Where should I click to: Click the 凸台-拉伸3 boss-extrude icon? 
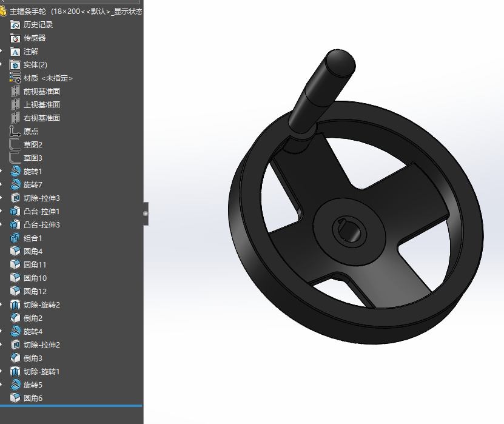pyautogui.click(x=15, y=225)
